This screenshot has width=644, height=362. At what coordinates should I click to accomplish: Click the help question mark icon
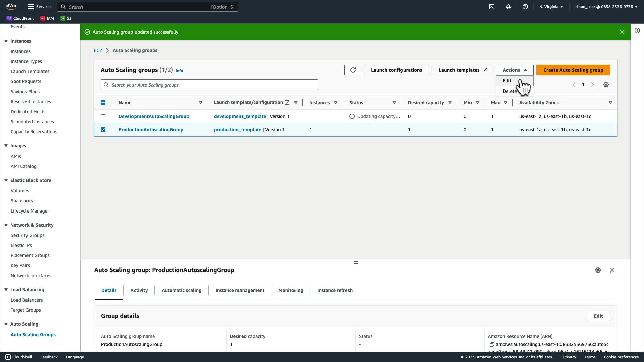pyautogui.click(x=525, y=7)
